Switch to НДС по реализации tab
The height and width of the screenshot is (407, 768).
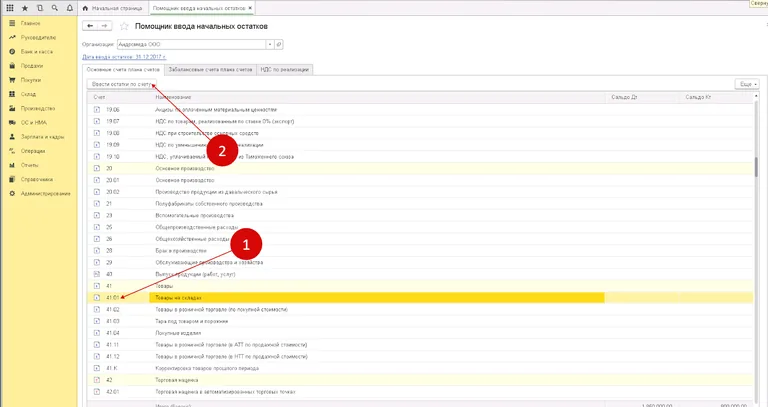[x=286, y=69]
